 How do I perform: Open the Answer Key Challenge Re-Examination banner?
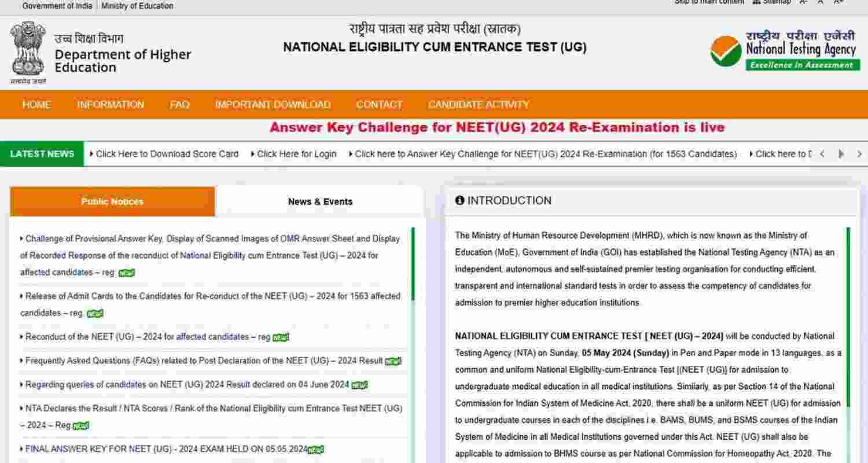click(x=496, y=127)
